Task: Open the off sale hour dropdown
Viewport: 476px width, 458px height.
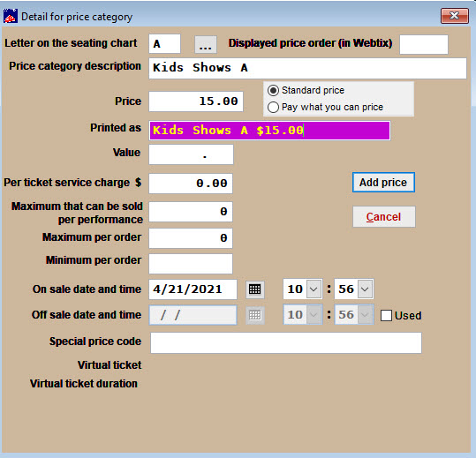Action: pyautogui.click(x=314, y=315)
